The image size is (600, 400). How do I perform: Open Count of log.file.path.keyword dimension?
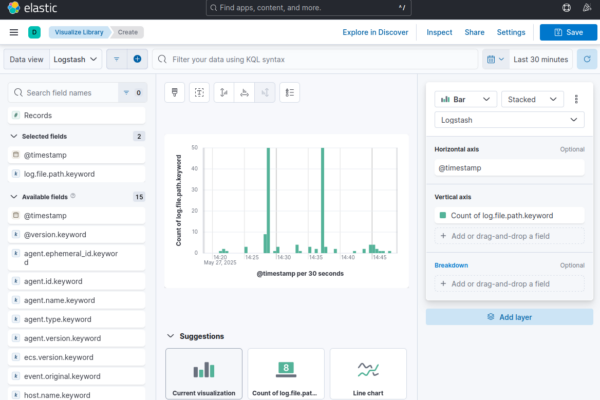(509, 216)
